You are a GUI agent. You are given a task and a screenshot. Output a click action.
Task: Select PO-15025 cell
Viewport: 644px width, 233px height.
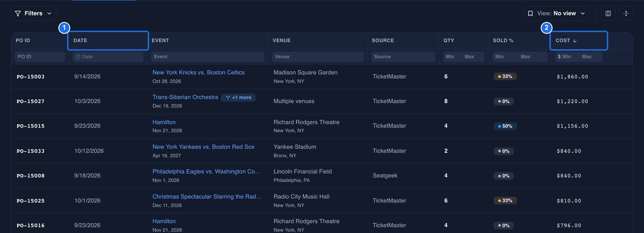tap(30, 200)
